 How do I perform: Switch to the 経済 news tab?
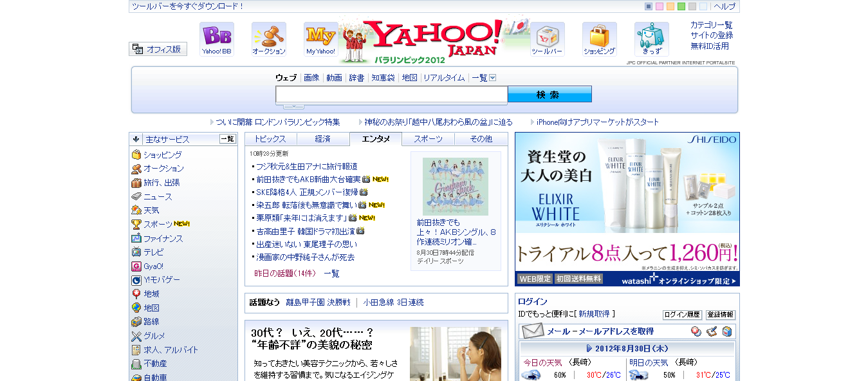tap(323, 139)
